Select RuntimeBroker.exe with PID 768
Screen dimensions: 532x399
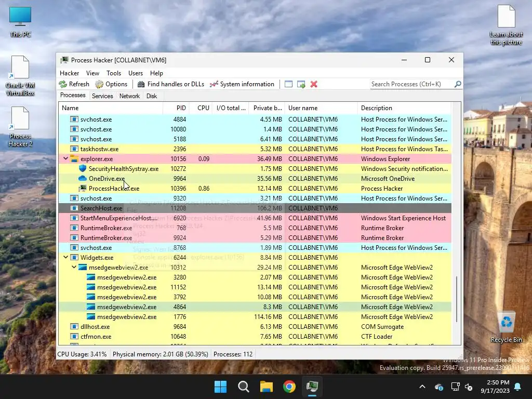tap(255, 228)
